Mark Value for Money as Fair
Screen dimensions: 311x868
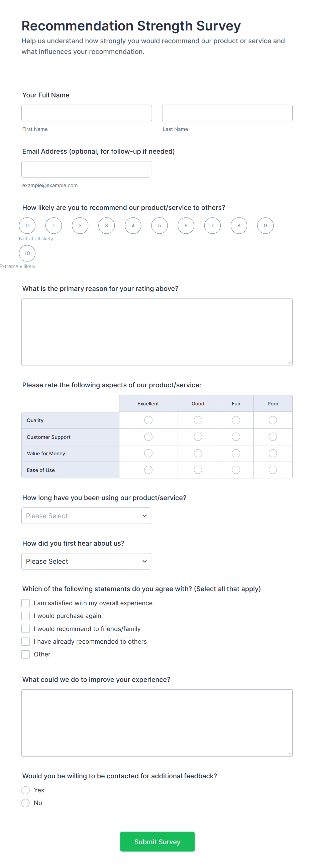click(x=236, y=453)
